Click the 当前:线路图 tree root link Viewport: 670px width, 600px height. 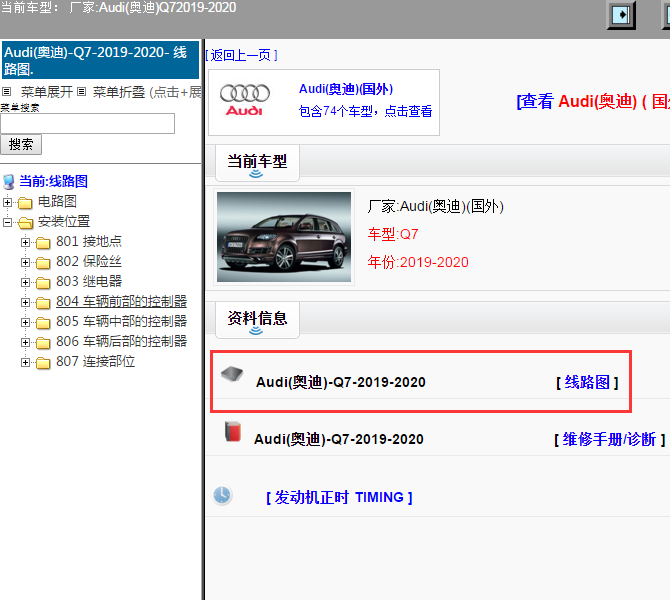point(53,181)
